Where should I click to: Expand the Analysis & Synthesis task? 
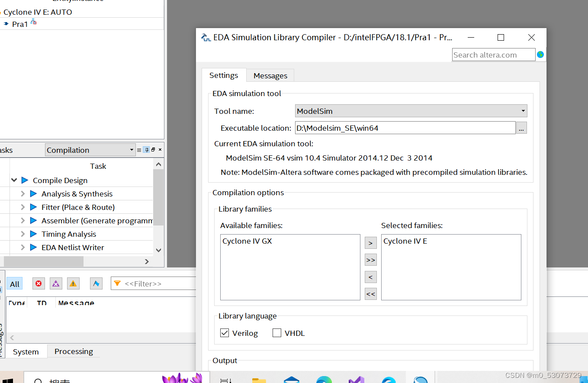(x=23, y=194)
